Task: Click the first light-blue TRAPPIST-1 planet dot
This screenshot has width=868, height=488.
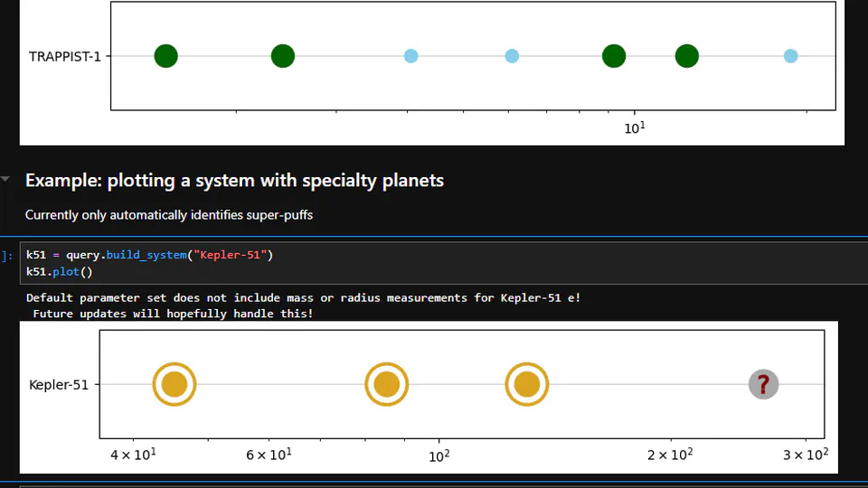Action: coord(410,56)
